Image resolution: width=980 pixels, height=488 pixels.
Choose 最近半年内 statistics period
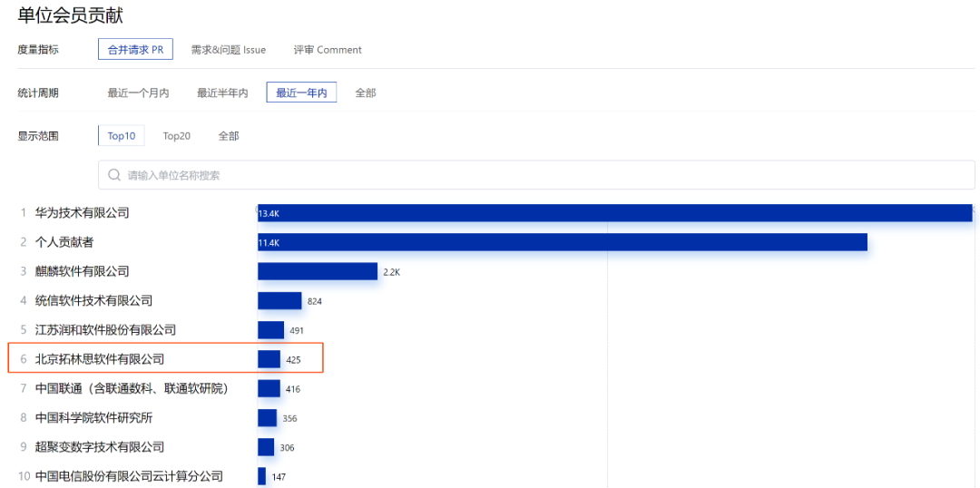222,93
